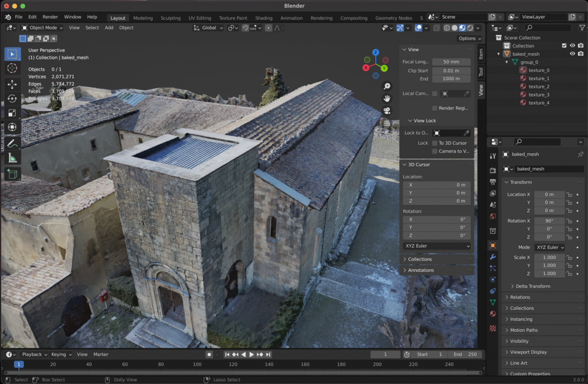This screenshot has width=588, height=384.
Task: Enable Lock Camera to View checkbox
Action: [x=435, y=151]
